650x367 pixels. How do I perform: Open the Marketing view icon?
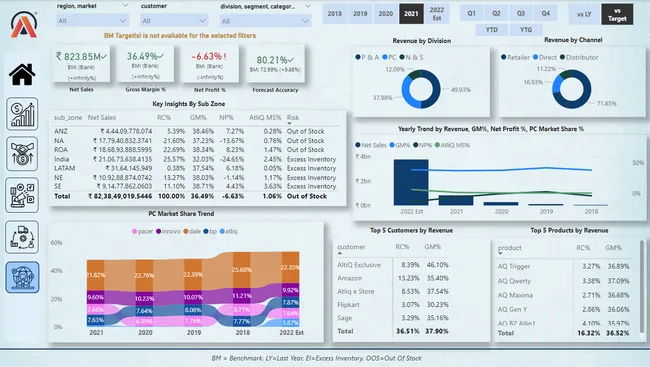[22, 195]
